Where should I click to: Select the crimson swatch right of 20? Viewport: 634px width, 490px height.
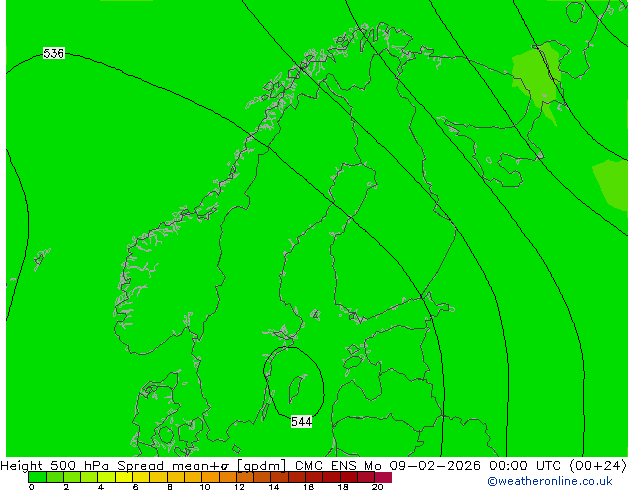pos(383,477)
